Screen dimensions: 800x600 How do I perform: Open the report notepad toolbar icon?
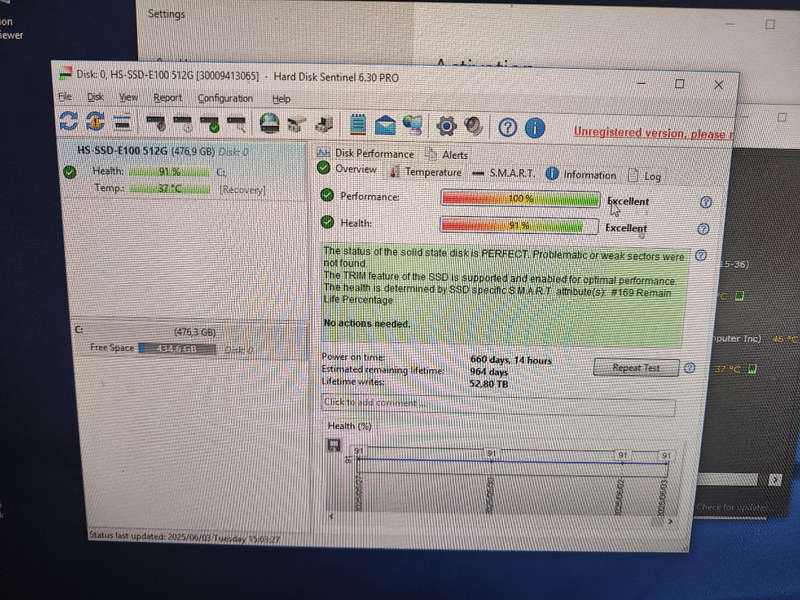(x=358, y=124)
